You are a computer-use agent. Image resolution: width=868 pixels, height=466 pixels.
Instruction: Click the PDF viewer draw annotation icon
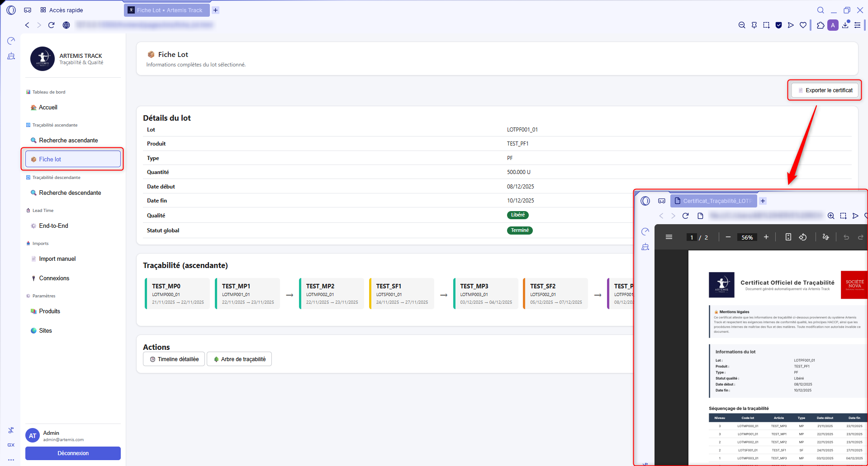pos(825,237)
